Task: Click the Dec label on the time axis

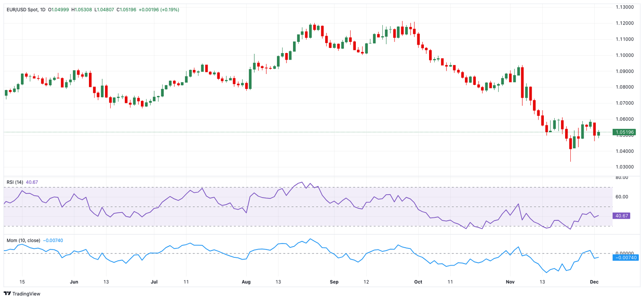Action: [594, 282]
